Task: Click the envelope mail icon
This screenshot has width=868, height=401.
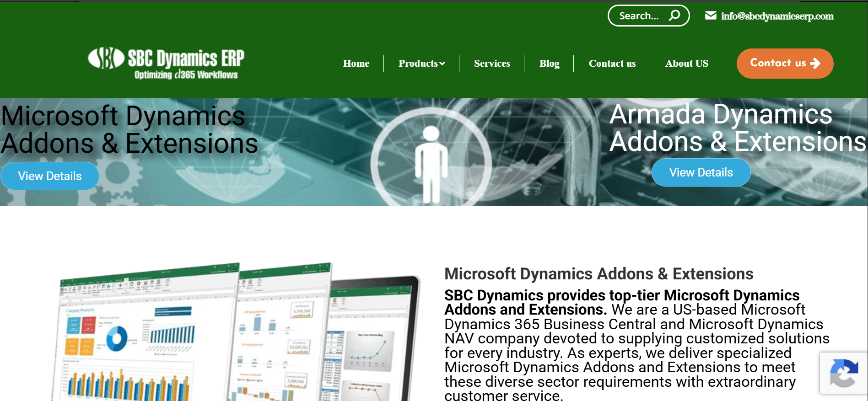Action: click(711, 16)
